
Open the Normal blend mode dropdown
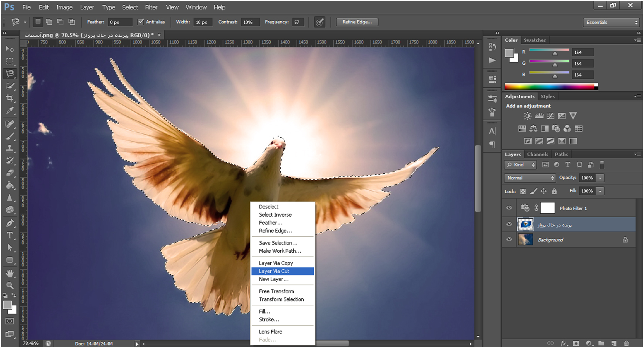[530, 178]
